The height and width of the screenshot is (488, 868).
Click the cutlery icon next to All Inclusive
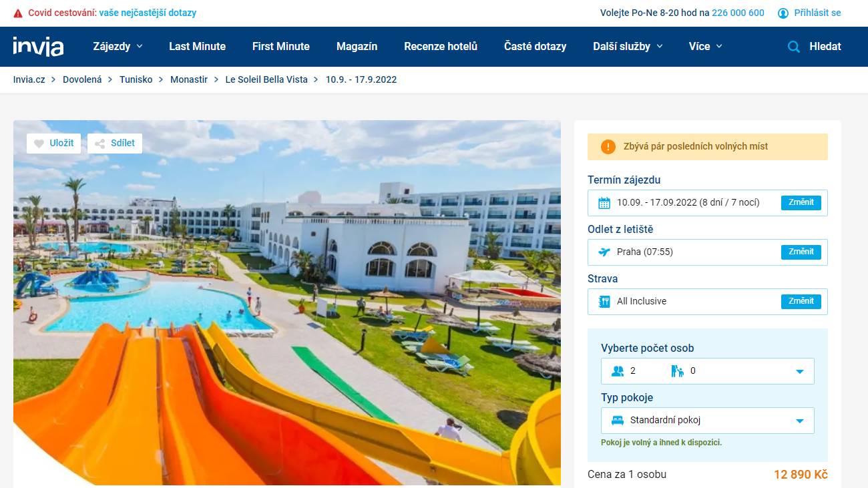[x=604, y=302]
